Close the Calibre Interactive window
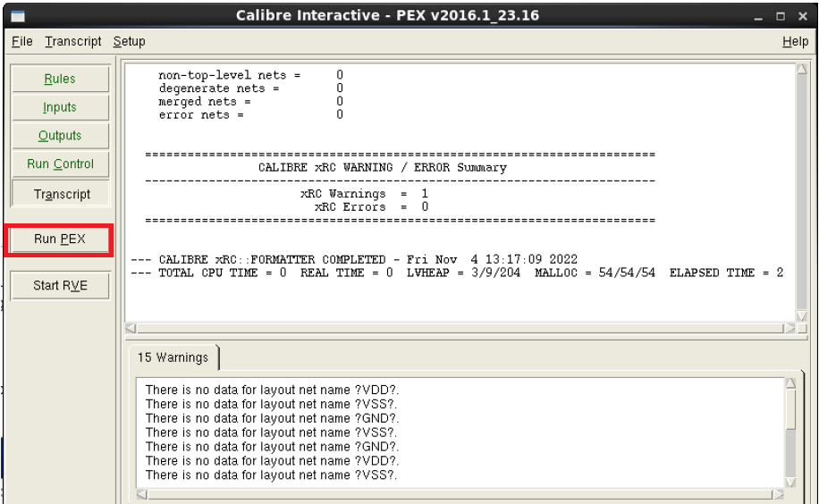The image size is (819, 504). click(803, 17)
